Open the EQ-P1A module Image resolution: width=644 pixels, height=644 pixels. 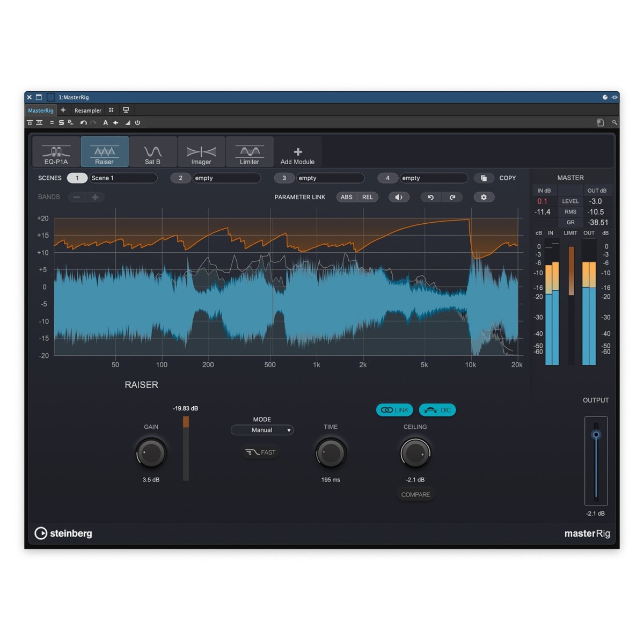click(x=56, y=152)
